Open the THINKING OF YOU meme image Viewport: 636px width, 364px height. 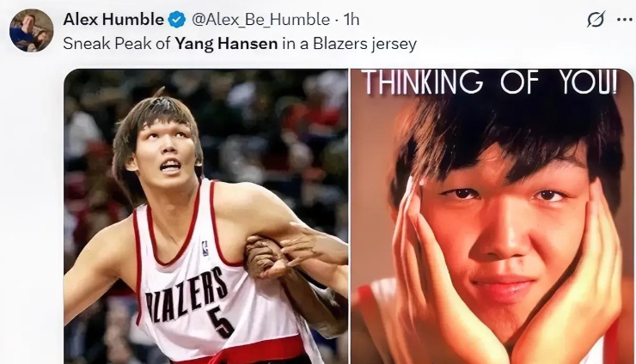tap(492, 216)
